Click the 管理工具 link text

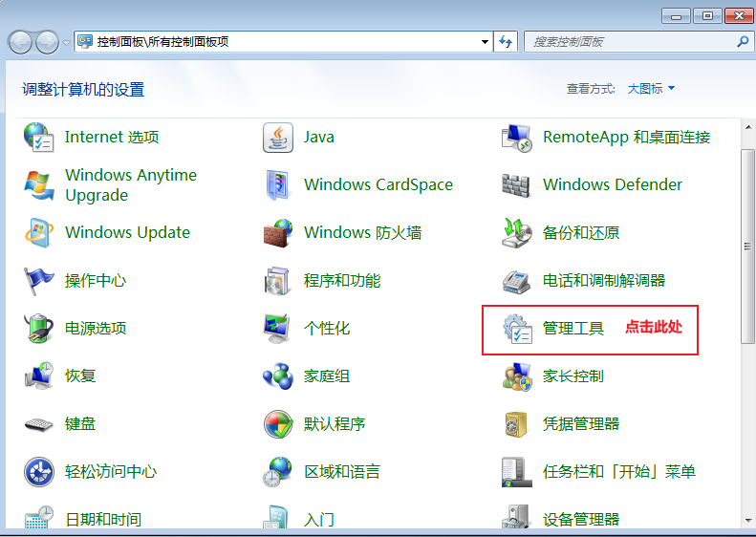click(x=572, y=329)
